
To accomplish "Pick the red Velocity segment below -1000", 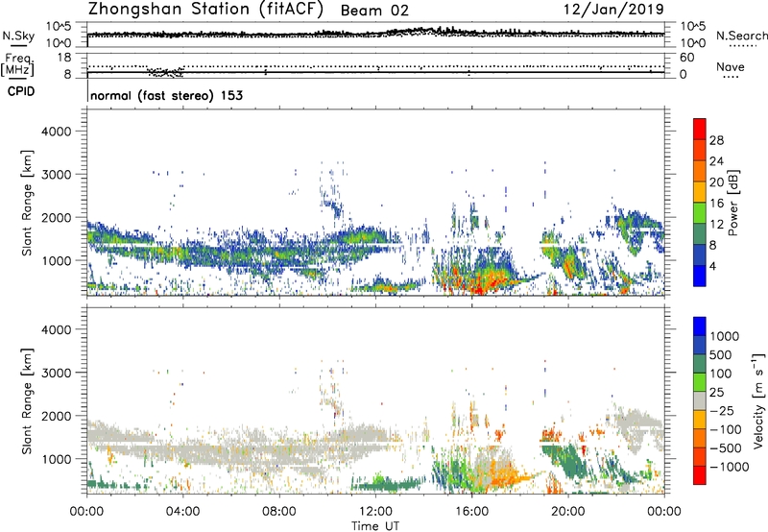I will pyautogui.click(x=700, y=475).
